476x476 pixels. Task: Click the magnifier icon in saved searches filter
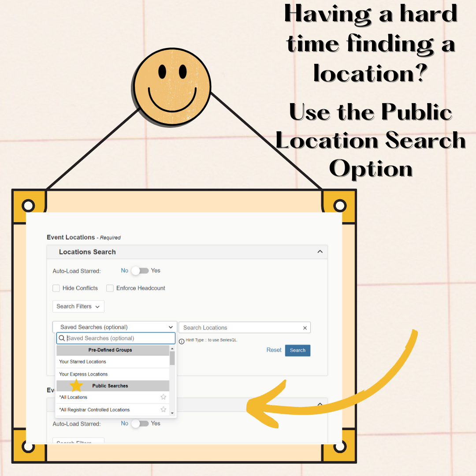tap(62, 338)
